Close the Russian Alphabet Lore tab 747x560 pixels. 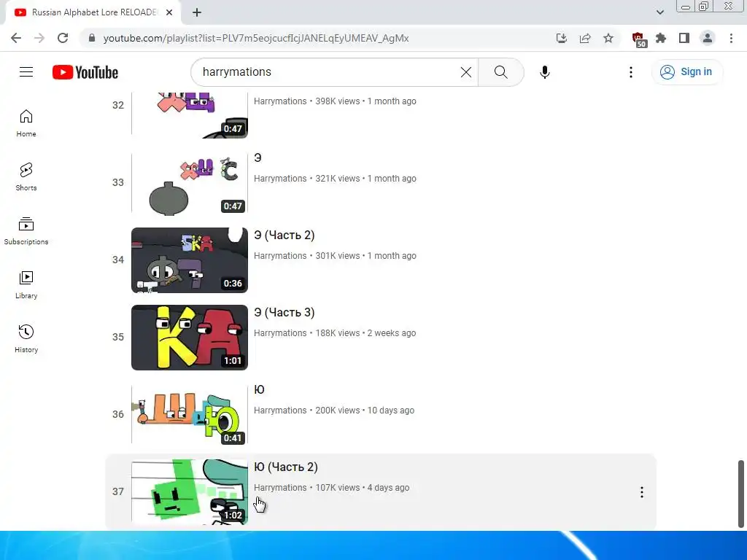pyautogui.click(x=169, y=12)
